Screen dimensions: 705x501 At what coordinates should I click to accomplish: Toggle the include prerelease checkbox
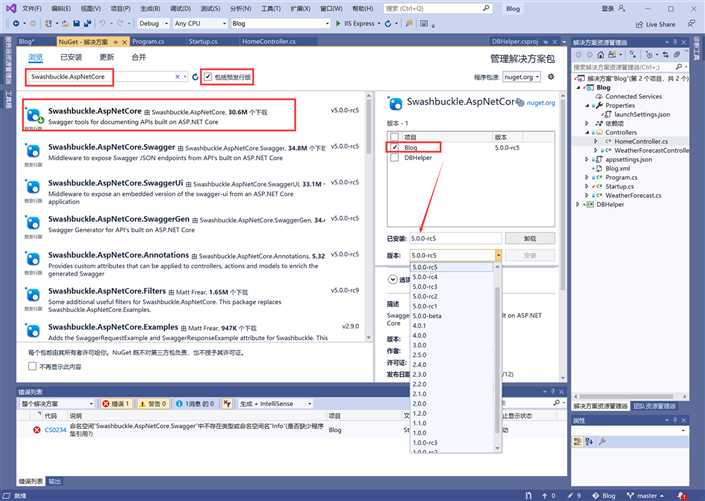click(x=208, y=76)
